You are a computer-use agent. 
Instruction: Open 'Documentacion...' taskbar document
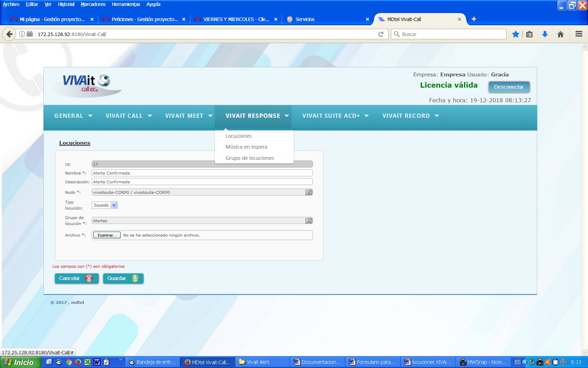[317, 362]
